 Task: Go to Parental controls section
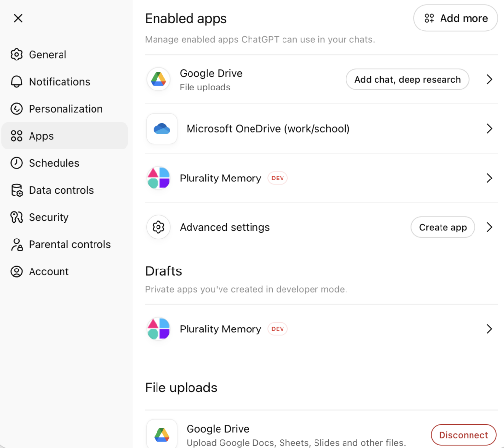pyautogui.click(x=69, y=244)
